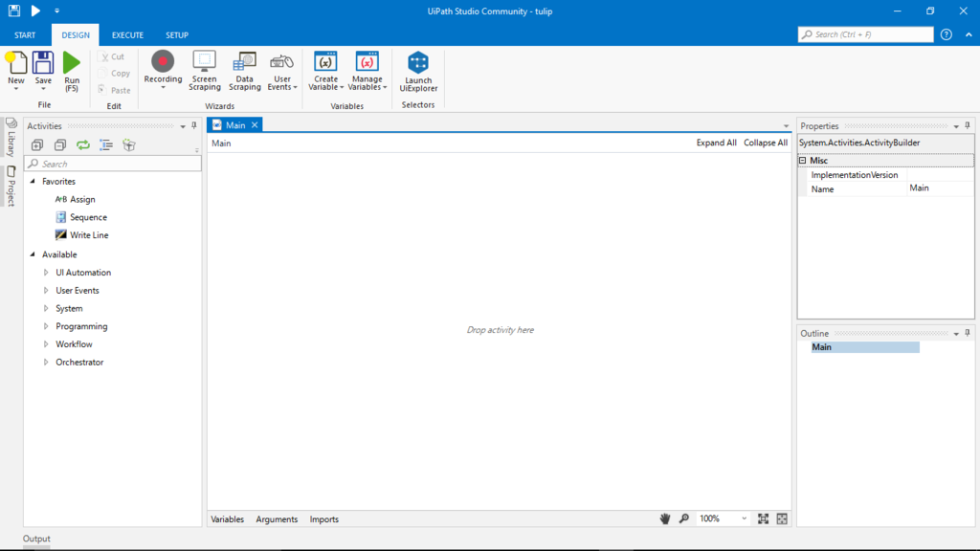Select Main in the Outline panel
This screenshot has height=551, width=980.
point(865,347)
